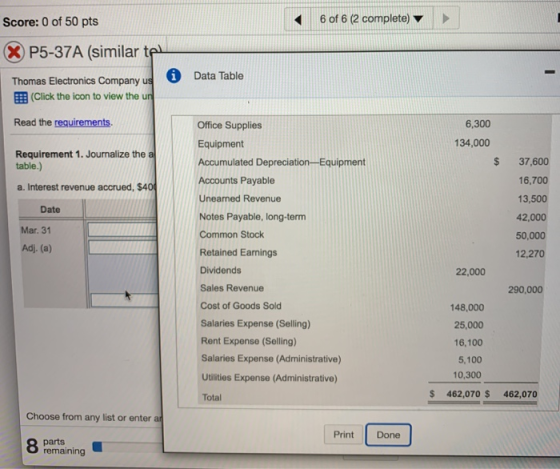560x469 pixels.
Task: Click the 37,600 accumulated depreciation value
Action: 533,161
